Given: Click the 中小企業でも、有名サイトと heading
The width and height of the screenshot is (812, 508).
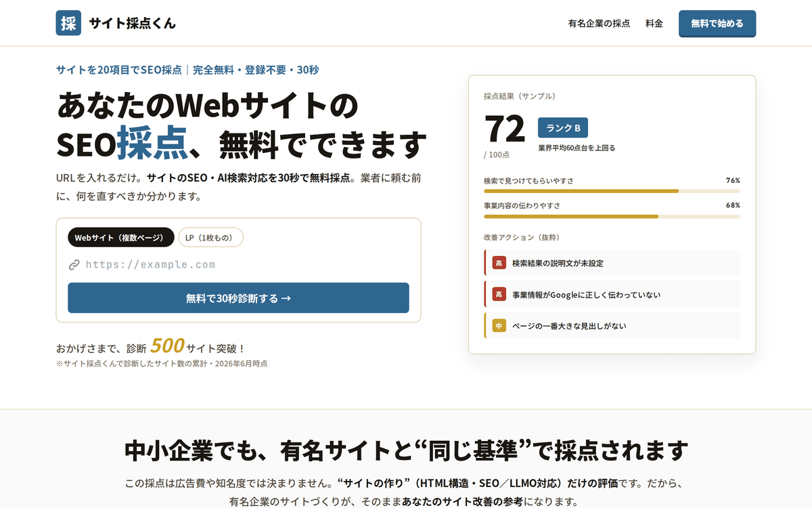Looking at the screenshot, I should [x=406, y=450].
